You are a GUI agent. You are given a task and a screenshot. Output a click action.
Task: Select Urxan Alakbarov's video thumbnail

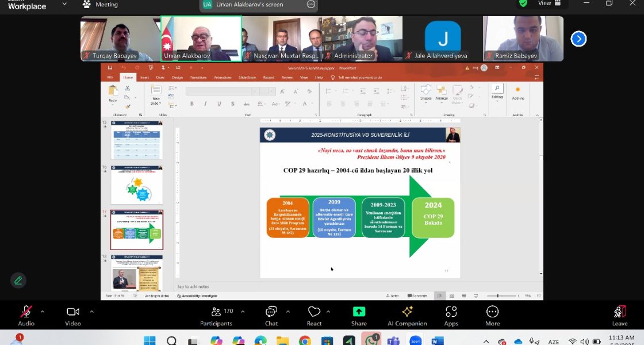(201, 39)
